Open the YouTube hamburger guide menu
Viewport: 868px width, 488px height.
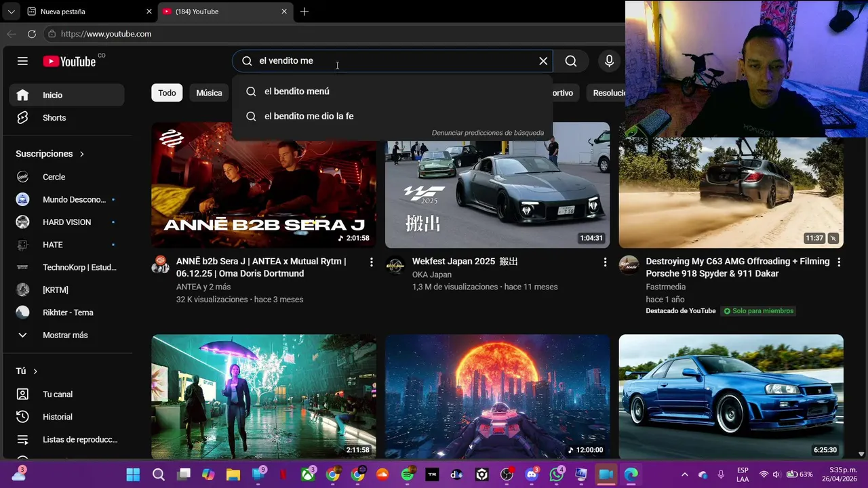22,61
